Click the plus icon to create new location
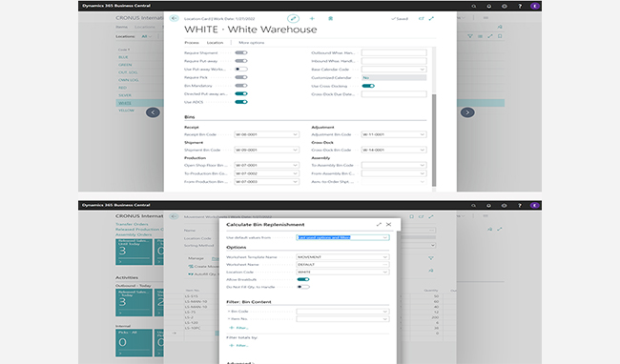Image resolution: width=620 pixels, height=364 pixels. 312,18
